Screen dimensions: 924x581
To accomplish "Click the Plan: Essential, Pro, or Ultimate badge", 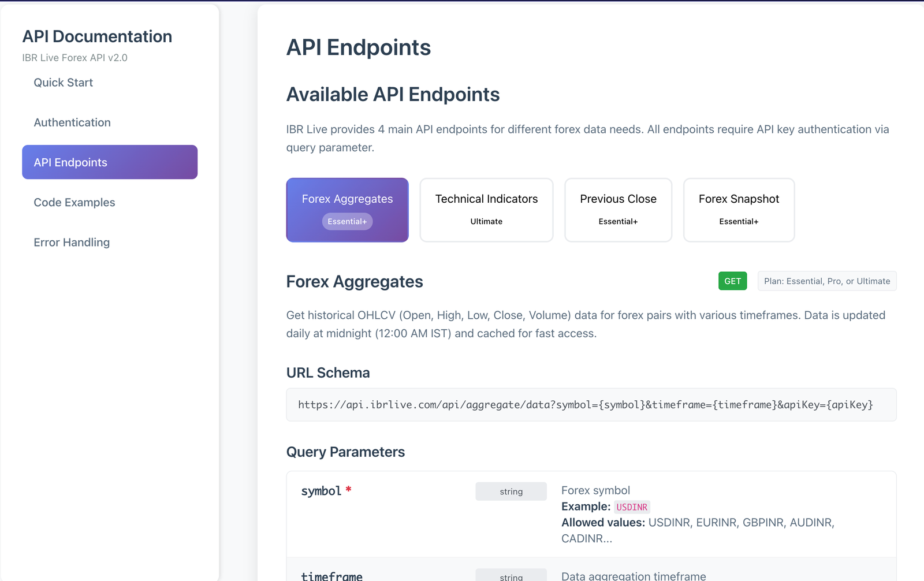I will pos(826,281).
